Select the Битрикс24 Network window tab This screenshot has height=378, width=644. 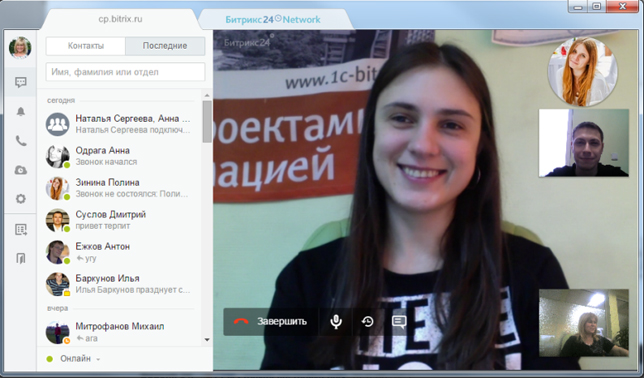pyautogui.click(x=273, y=19)
